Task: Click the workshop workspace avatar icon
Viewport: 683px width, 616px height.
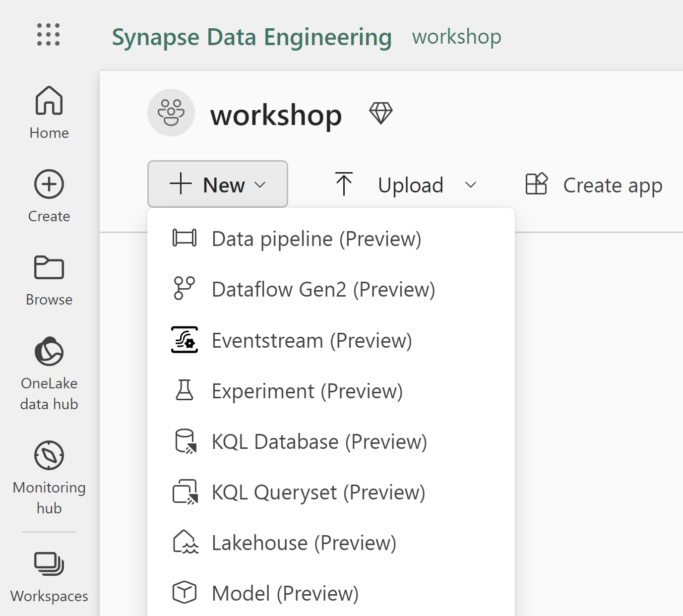Action: point(171,113)
